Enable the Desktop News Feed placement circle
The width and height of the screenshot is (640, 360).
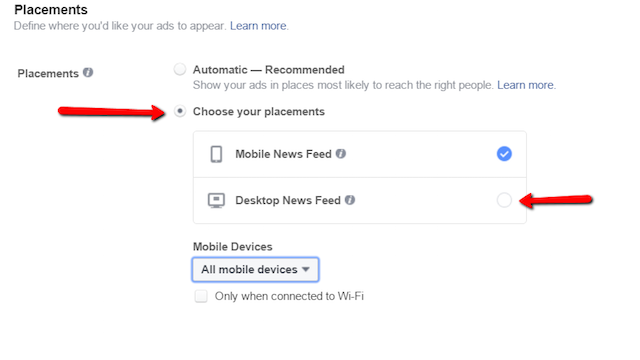tap(504, 200)
